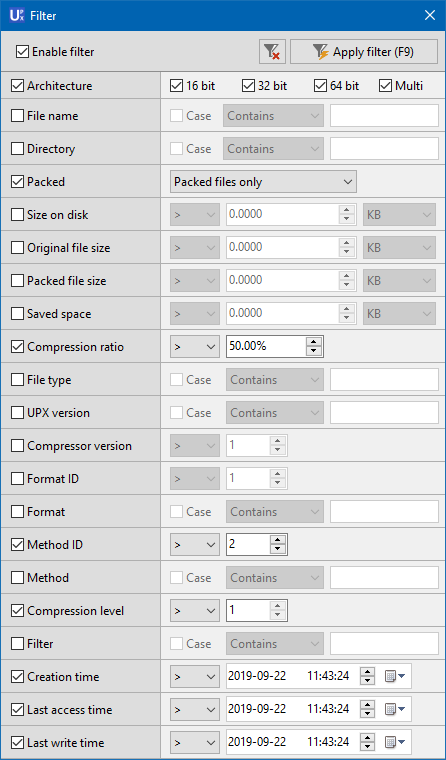The image size is (446, 760).
Task: Decrease Compression ratio with down arrow
Action: [314, 351]
